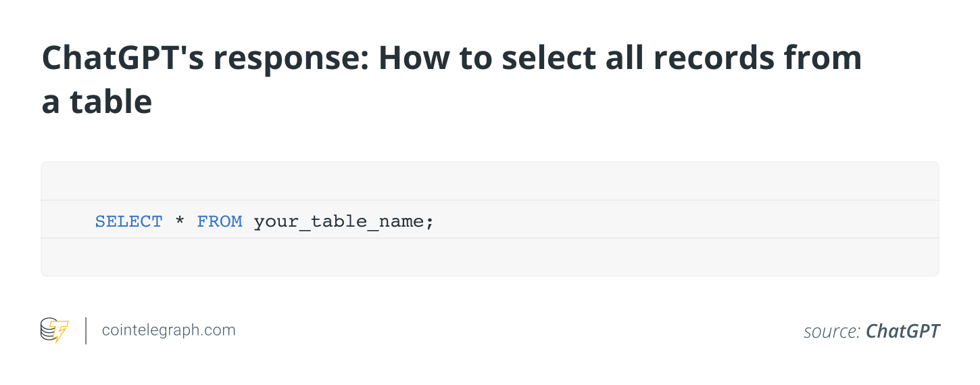Click the word "How" in the headline
The height and width of the screenshot is (385, 980).
point(413,58)
